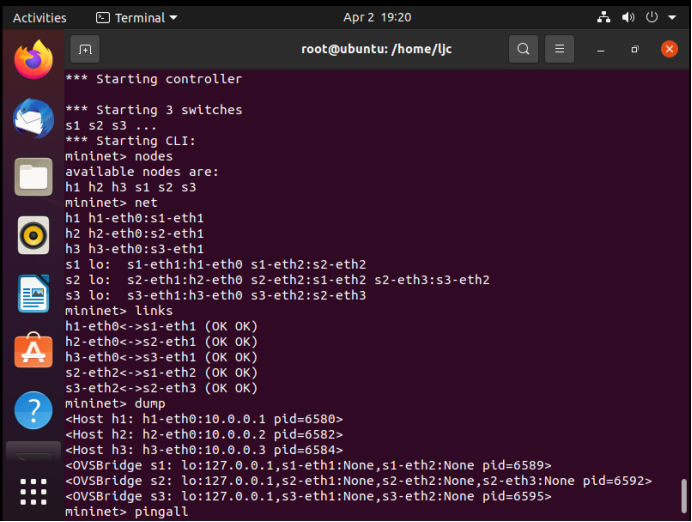Screen dimensions: 692x522
Task: Show Applications grid button
Action: (34, 491)
